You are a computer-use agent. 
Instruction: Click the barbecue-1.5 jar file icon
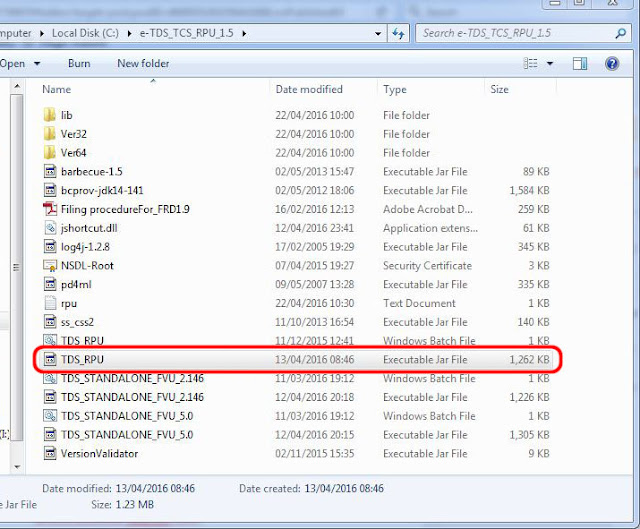[50, 171]
